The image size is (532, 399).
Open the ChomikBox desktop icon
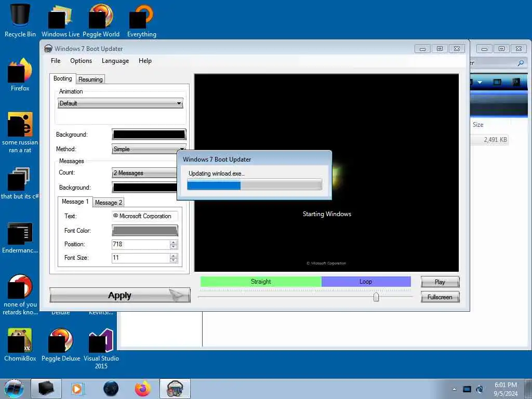click(x=20, y=345)
